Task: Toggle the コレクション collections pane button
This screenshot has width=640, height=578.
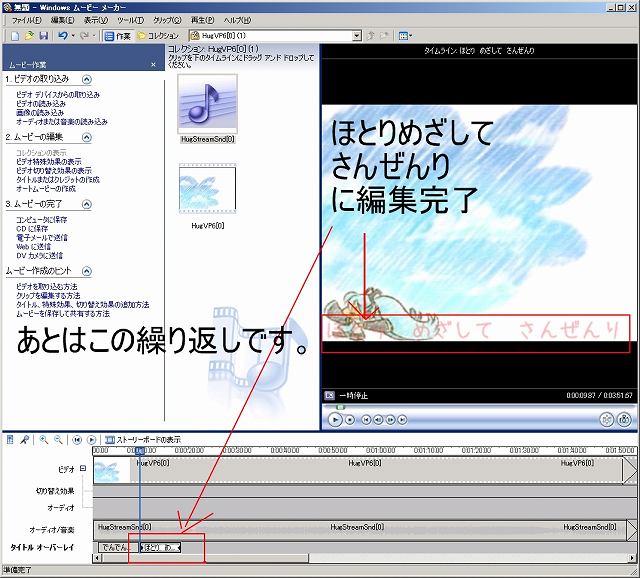Action: pyautogui.click(x=158, y=36)
